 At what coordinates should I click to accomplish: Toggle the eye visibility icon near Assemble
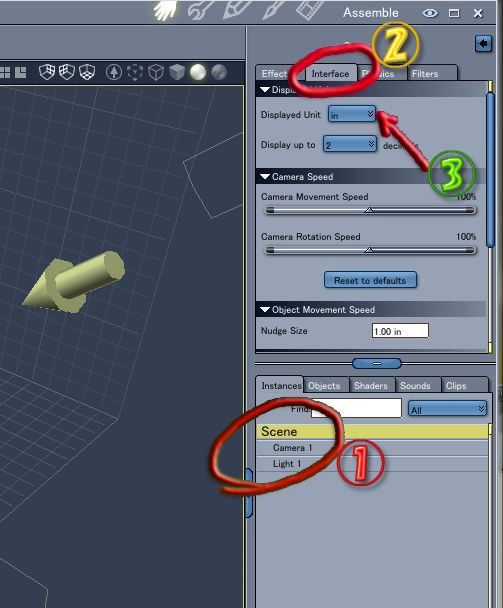[x=430, y=13]
